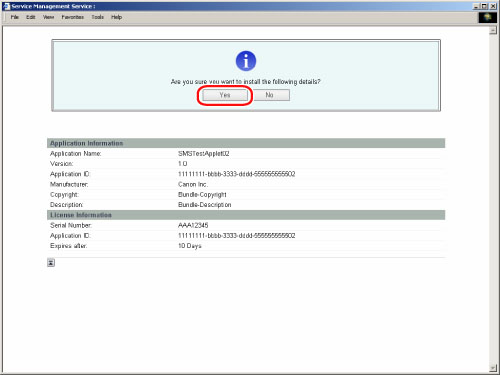Image resolution: width=500 pixels, height=375 pixels.
Task: Confirm installation with the Yes button
Action: coord(225,95)
